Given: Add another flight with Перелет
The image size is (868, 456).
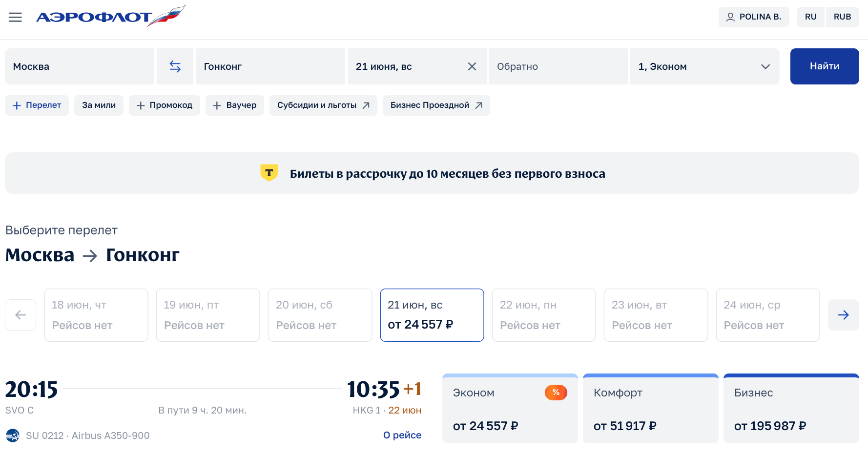Looking at the screenshot, I should point(37,105).
